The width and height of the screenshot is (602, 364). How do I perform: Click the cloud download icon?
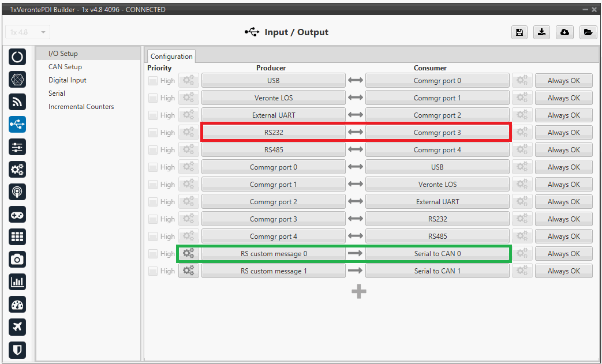pos(564,32)
